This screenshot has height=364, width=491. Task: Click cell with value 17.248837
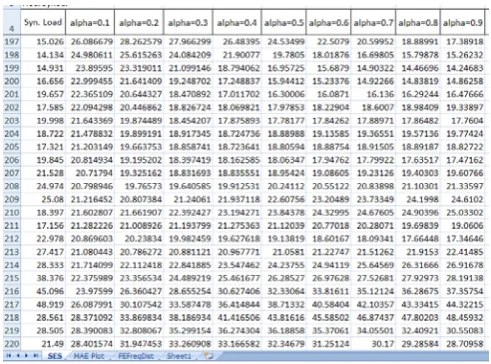[237, 81]
